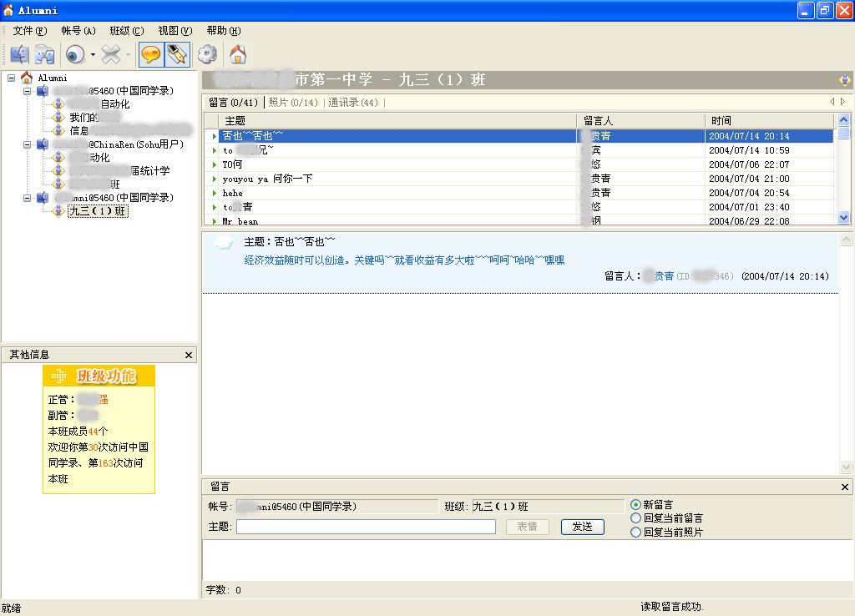The width and height of the screenshot is (855, 616).
Task: Click the two-faces chat icon in the toolbar
Action: pos(45,54)
